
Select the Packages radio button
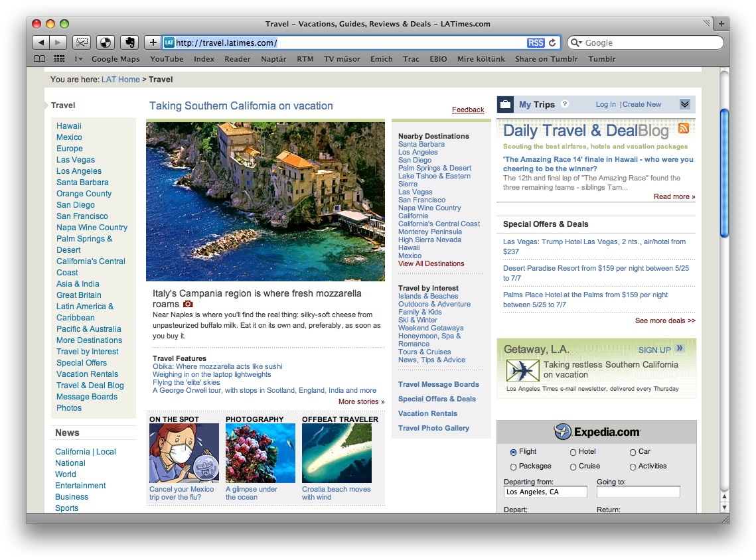coord(513,466)
